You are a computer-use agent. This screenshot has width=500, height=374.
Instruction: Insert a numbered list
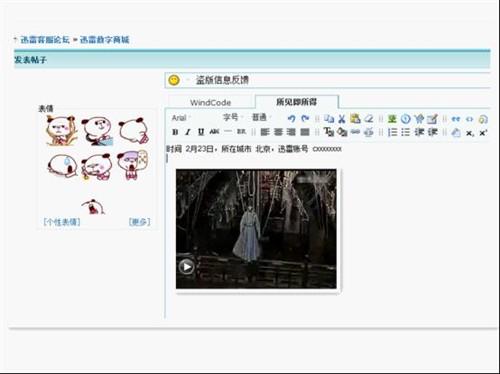392,132
